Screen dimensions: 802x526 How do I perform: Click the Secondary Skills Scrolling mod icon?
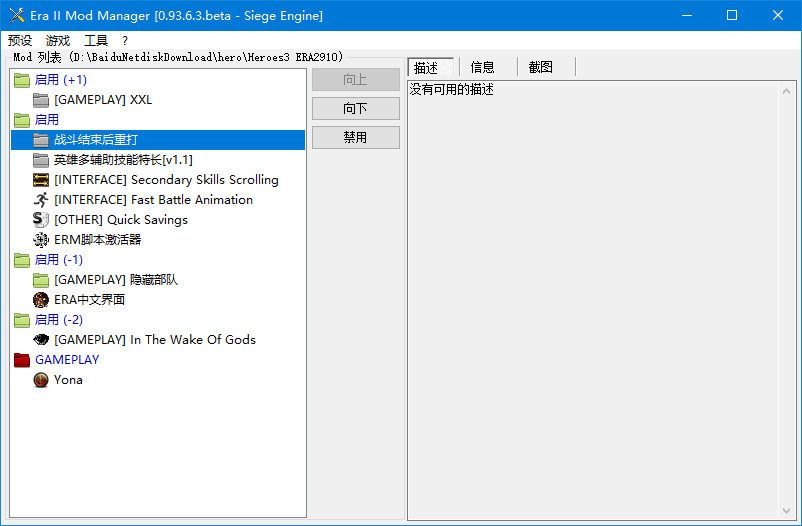pyautogui.click(x=41, y=180)
